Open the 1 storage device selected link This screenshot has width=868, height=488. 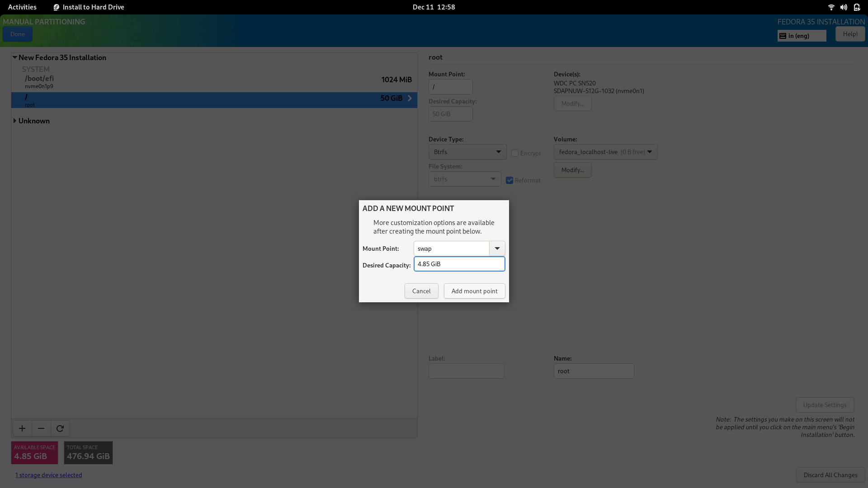pos(48,475)
